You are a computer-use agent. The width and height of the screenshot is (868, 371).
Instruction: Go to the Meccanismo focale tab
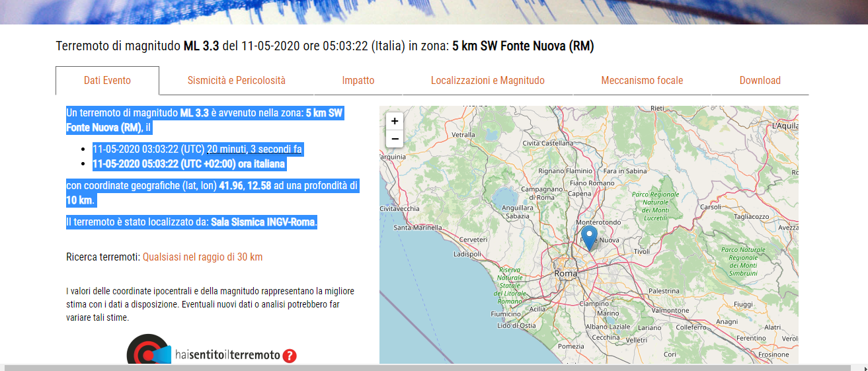pos(642,81)
